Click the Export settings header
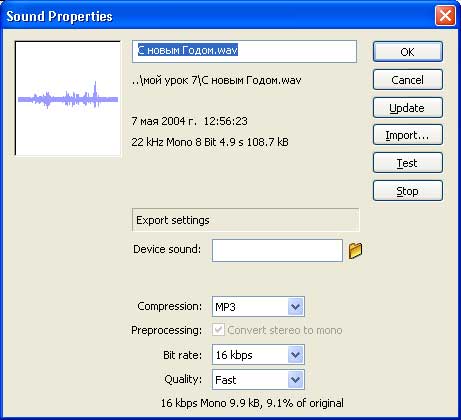The width and height of the screenshot is (461, 420). pyautogui.click(x=246, y=220)
